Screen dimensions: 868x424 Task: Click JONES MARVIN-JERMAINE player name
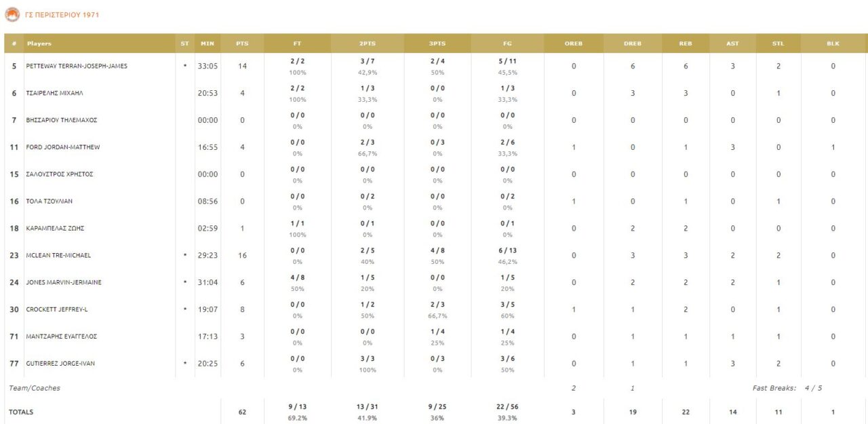pyautogui.click(x=64, y=282)
